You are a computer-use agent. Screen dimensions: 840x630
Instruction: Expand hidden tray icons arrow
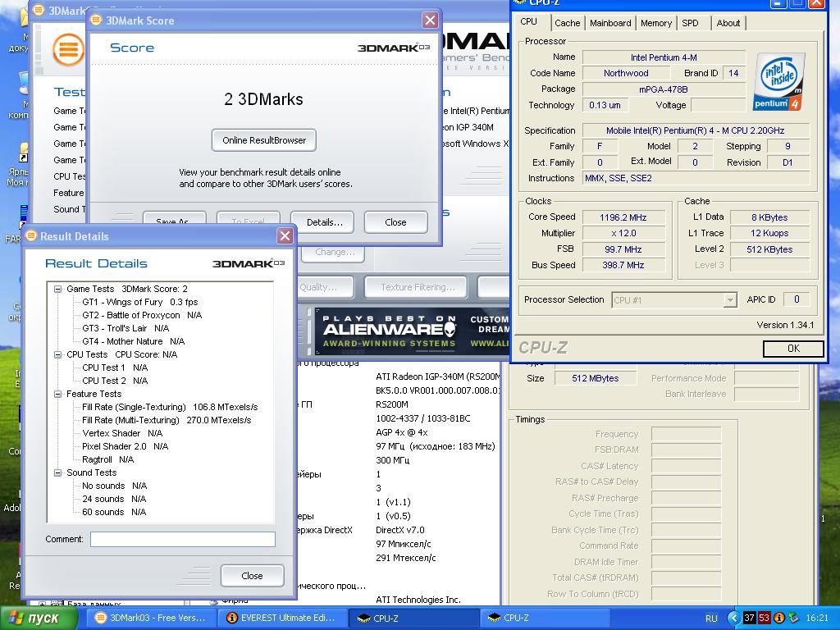click(734, 618)
